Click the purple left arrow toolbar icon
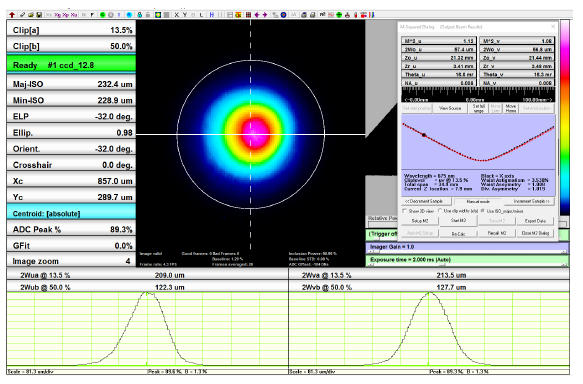This screenshot has height=384, width=583. coord(257,15)
